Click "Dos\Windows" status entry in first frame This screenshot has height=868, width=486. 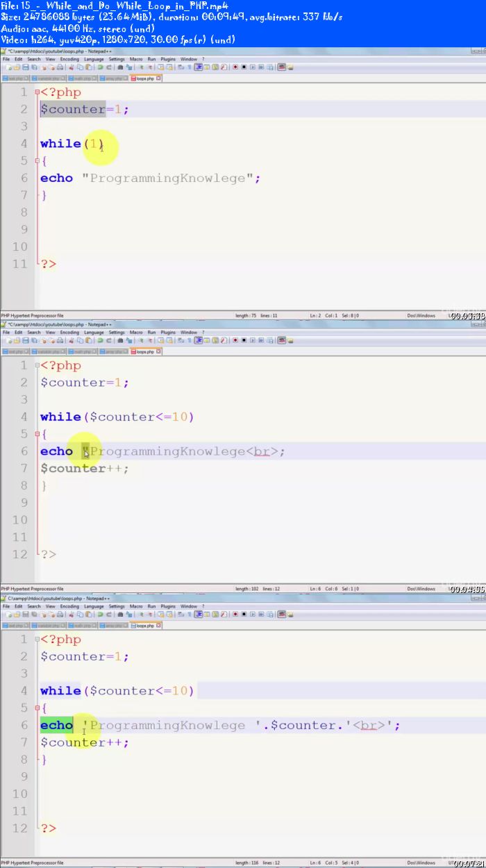[421, 315]
